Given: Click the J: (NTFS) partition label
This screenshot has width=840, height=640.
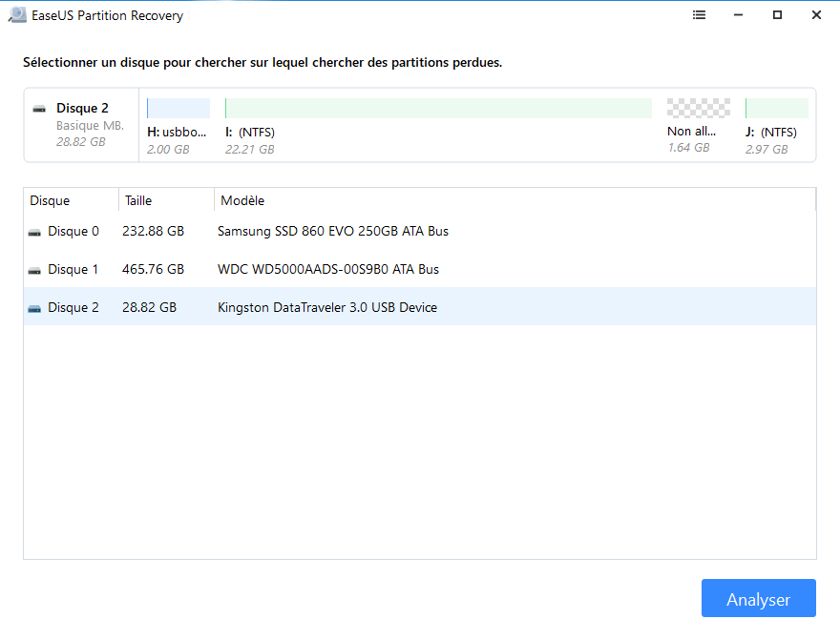Looking at the screenshot, I should [771, 133].
